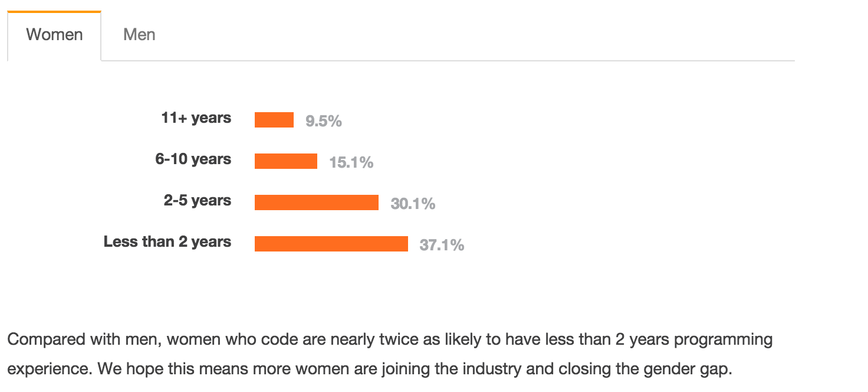
Task: Click the 2-5 years orange bar
Action: coord(317,202)
